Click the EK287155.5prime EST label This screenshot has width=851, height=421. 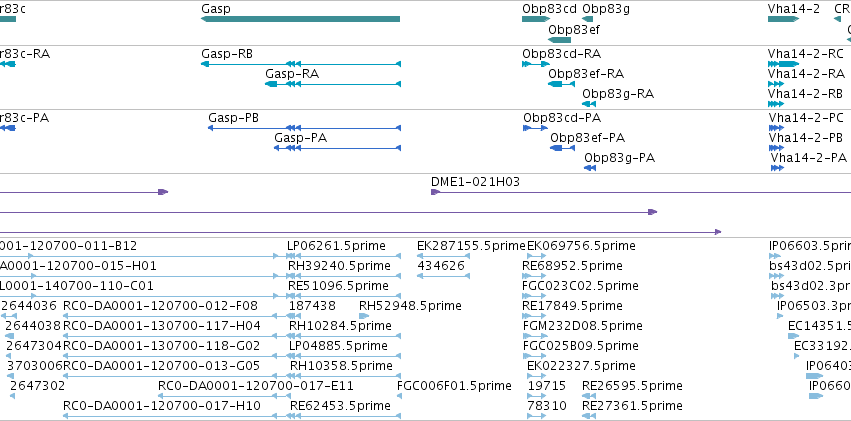point(471,246)
